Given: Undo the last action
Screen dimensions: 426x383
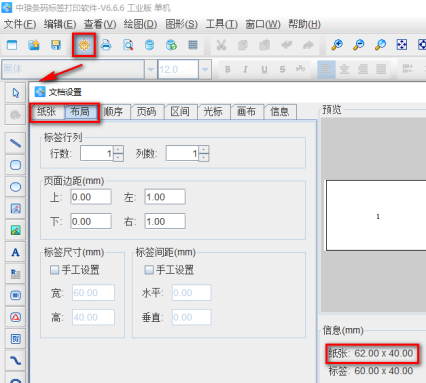Looking at the screenshot, I should pyautogui.click(x=286, y=45).
